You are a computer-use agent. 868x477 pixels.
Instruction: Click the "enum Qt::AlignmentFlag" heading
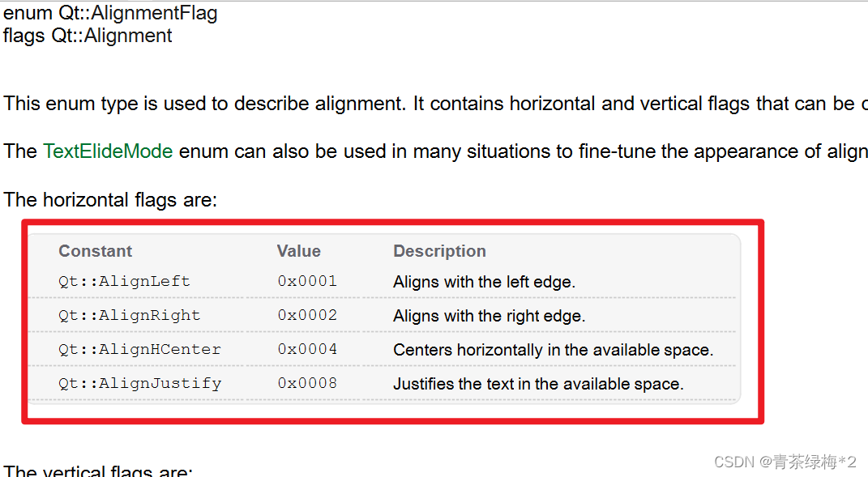(110, 14)
